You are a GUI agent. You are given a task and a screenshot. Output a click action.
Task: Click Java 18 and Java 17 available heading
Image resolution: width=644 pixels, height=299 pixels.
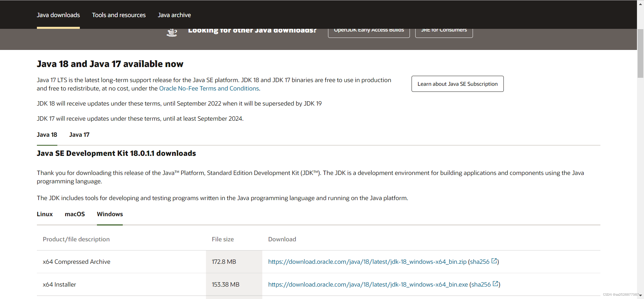point(110,64)
